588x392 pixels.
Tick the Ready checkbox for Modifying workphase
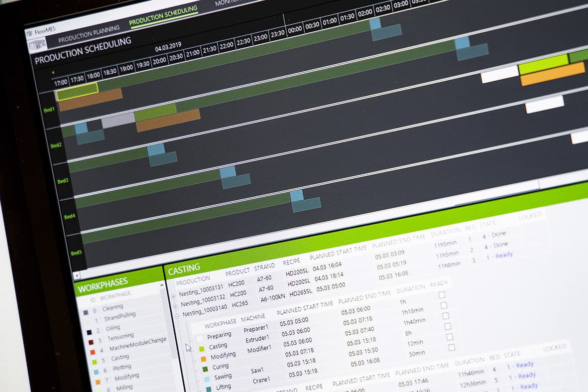(446, 316)
